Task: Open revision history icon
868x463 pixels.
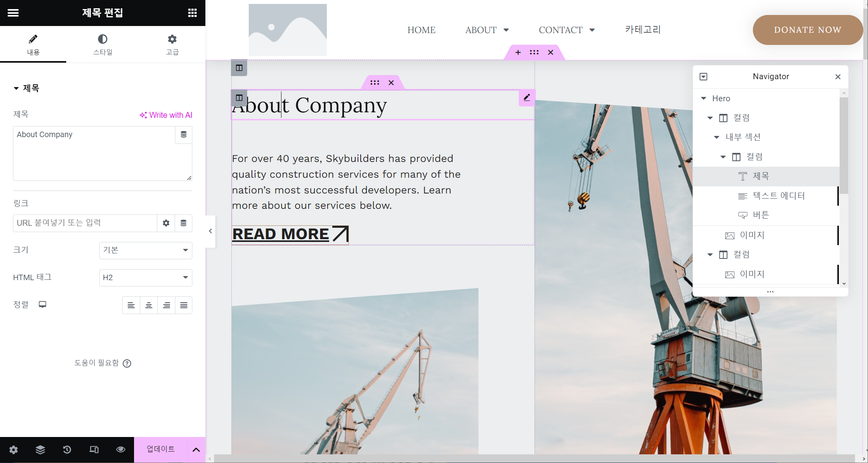Action: click(67, 450)
